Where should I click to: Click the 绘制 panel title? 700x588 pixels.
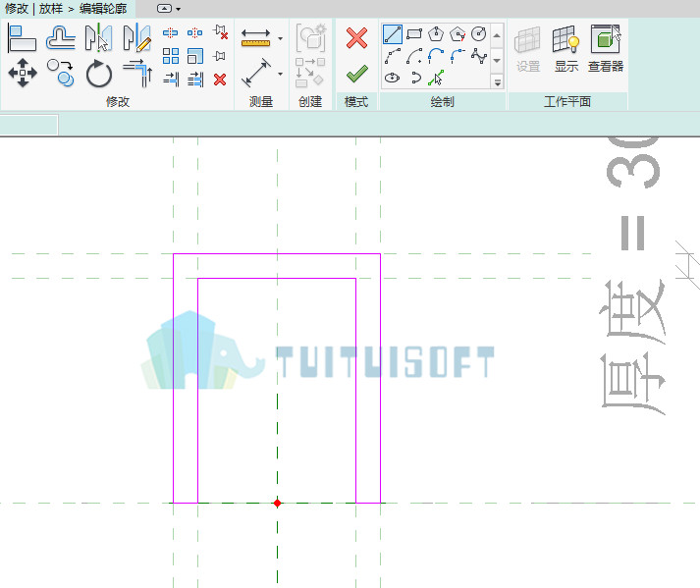[x=443, y=102]
